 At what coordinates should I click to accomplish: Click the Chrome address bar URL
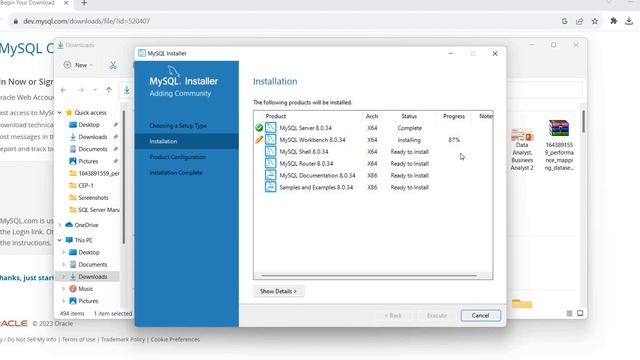point(86,21)
